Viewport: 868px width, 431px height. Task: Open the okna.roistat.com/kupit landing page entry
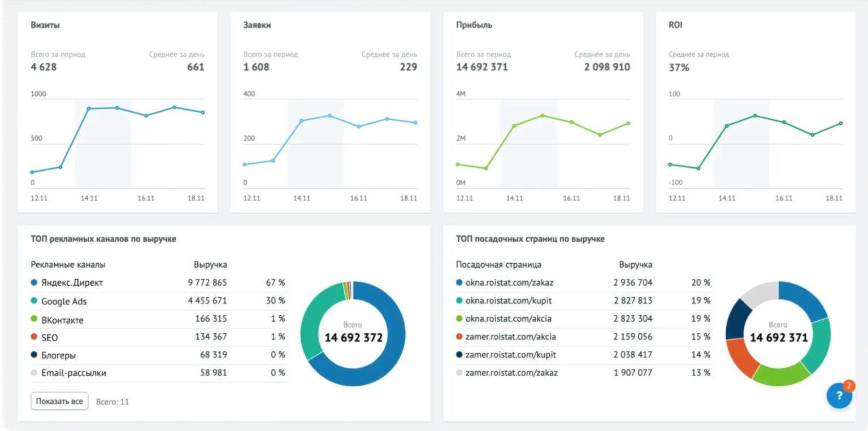tap(509, 301)
